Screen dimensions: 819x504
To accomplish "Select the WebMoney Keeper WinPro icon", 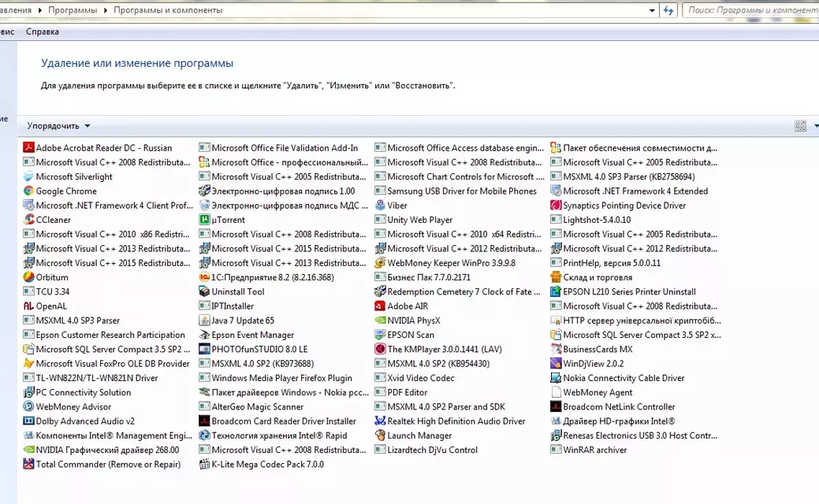I will coord(380,263).
